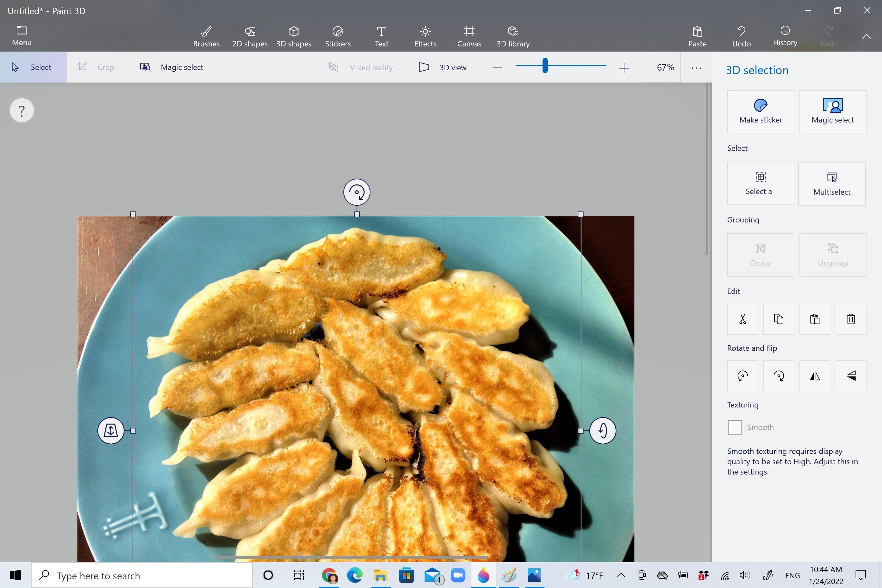Click the Rotate left icon
The width and height of the screenshot is (882, 588).
742,376
